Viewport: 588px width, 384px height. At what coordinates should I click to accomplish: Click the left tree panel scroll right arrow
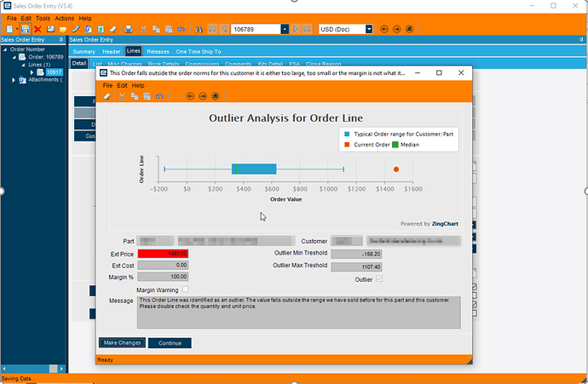pos(62,369)
